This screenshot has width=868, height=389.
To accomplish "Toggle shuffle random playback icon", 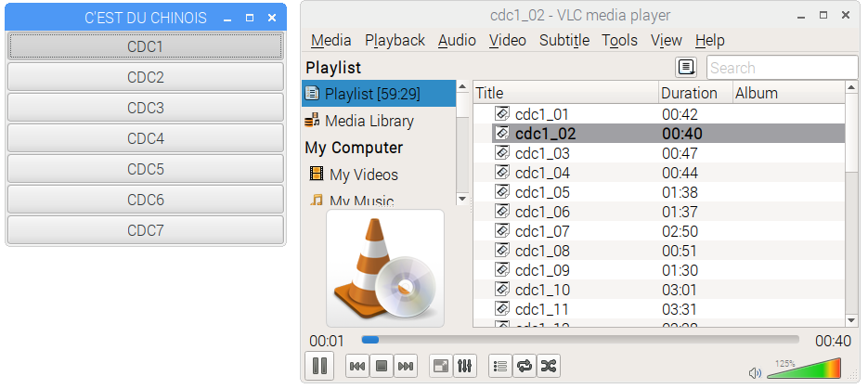I will 548,366.
